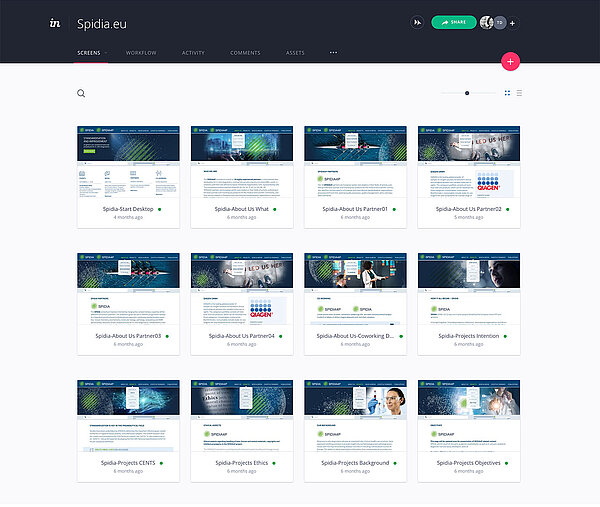Click the pink add screen plus button
The image size is (600, 507).
(510, 62)
